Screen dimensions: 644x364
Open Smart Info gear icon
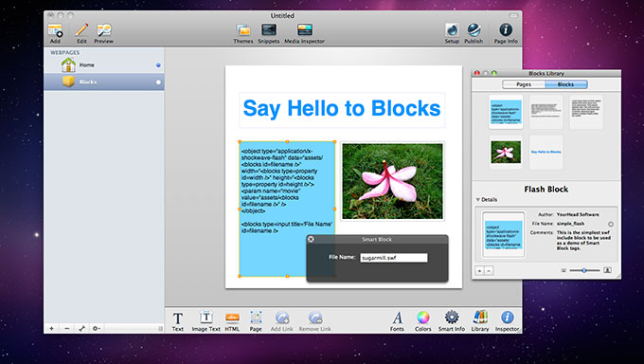[452, 318]
